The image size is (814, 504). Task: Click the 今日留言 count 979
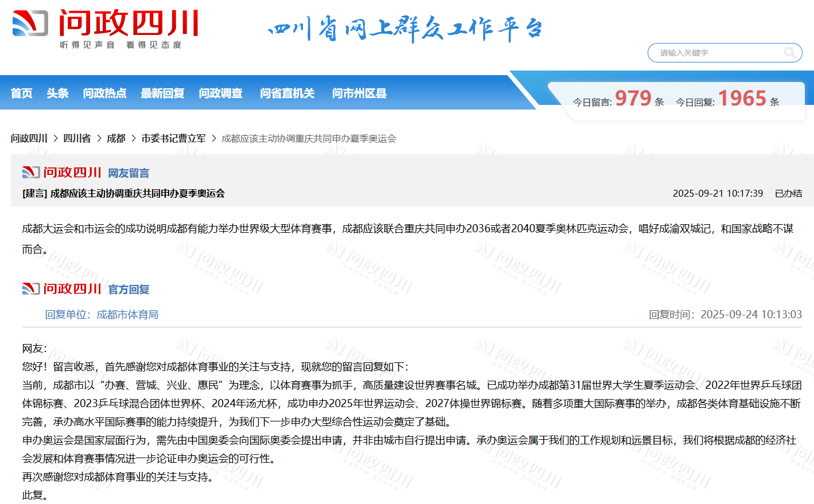point(633,99)
